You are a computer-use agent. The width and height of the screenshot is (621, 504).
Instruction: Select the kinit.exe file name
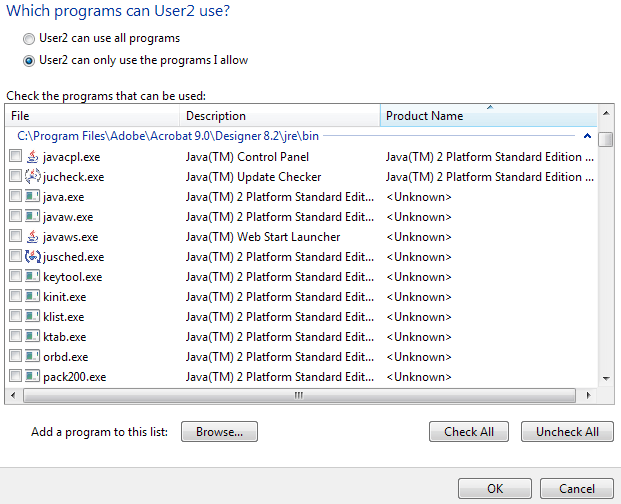point(65,297)
